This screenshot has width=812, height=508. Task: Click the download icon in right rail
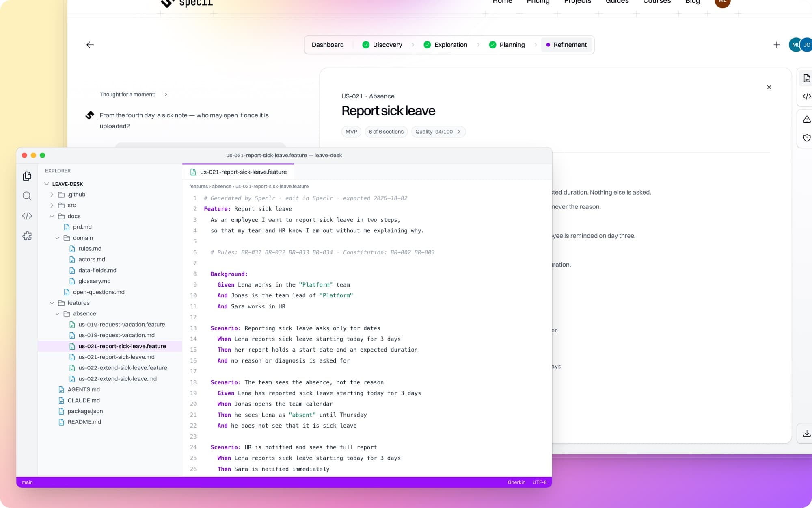(x=807, y=434)
